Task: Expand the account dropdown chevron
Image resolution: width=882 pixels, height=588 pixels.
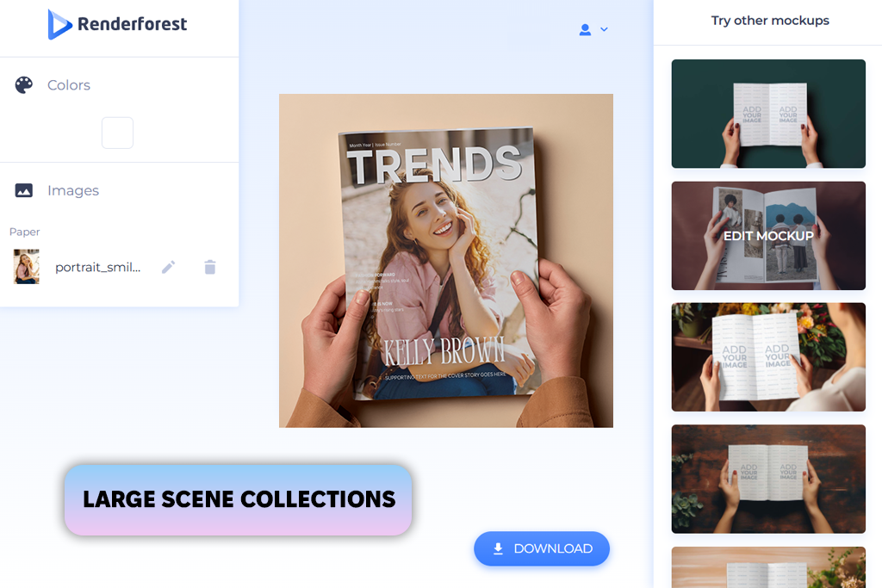Action: tap(604, 29)
